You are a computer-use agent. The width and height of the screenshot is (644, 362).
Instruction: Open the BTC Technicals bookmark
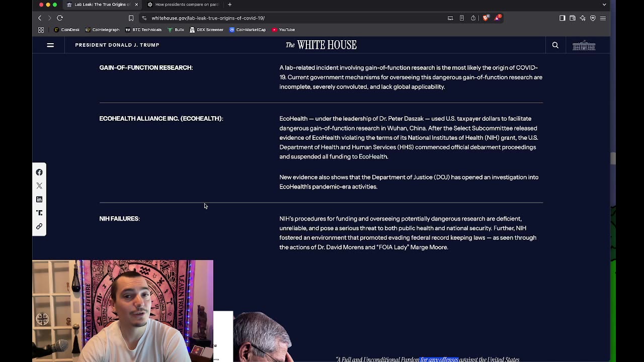coord(143,30)
